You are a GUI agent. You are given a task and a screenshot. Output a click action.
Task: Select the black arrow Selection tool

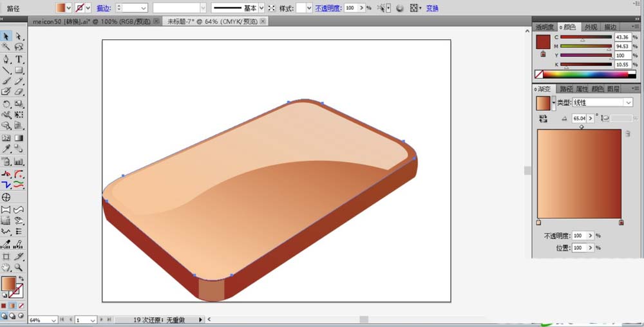(6, 37)
